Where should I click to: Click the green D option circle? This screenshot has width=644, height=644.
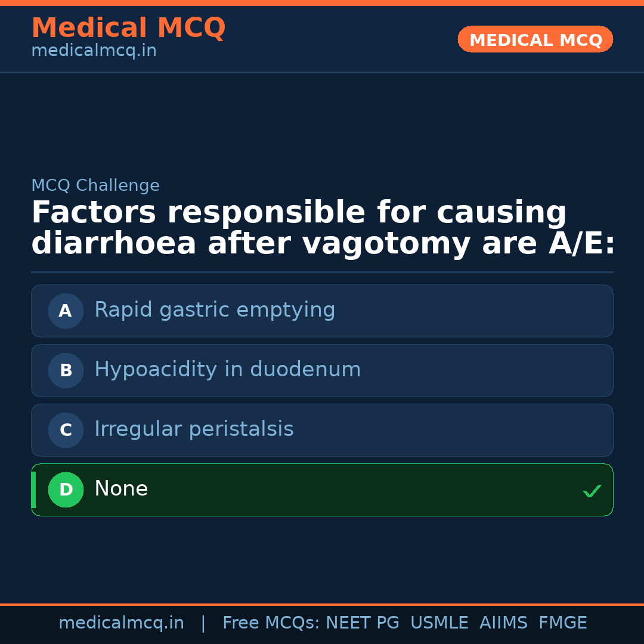(x=66, y=490)
